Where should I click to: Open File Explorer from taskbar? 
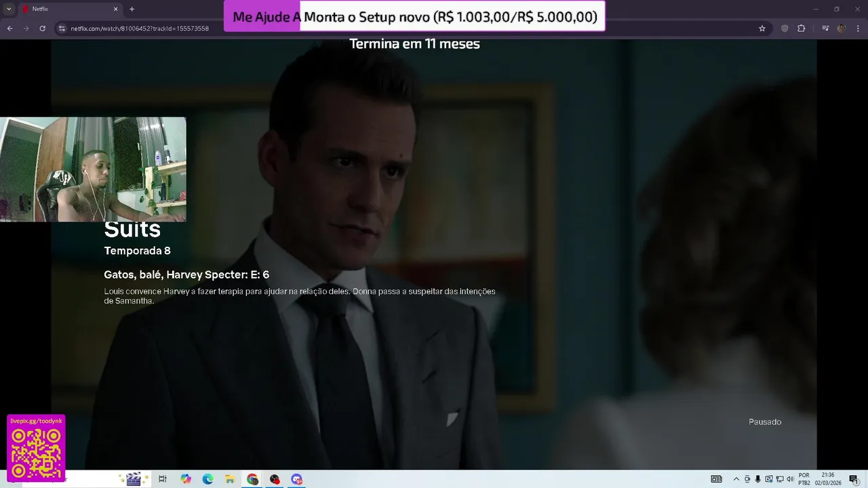pos(230,479)
